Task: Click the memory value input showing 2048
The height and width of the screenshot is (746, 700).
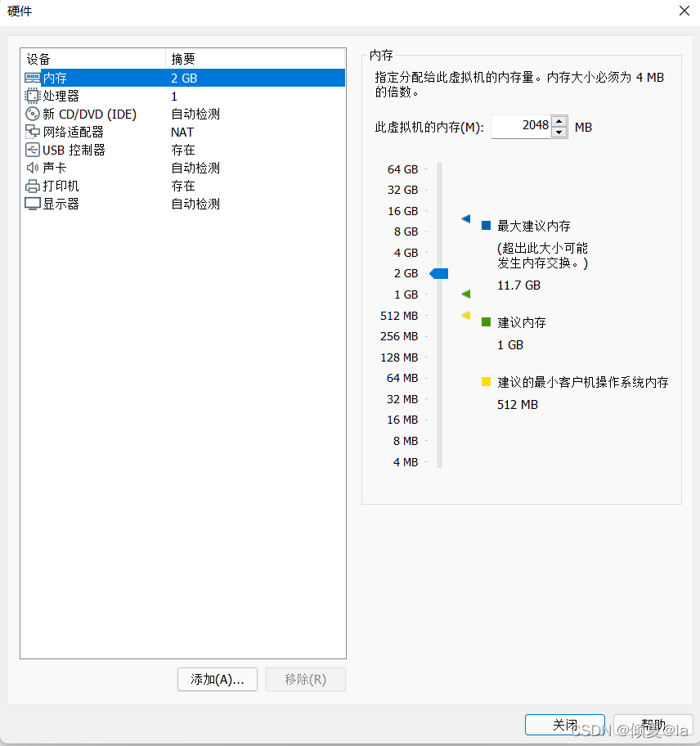Action: 521,127
